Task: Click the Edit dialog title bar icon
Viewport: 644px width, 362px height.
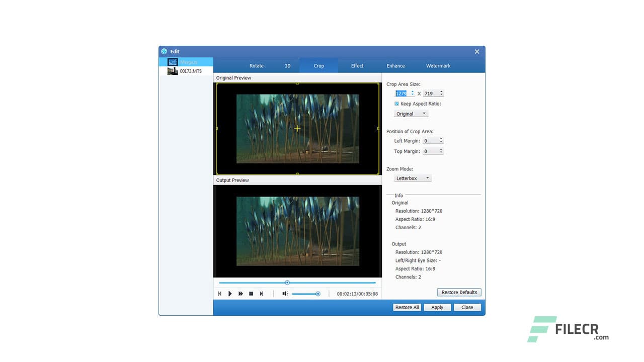Action: click(164, 51)
